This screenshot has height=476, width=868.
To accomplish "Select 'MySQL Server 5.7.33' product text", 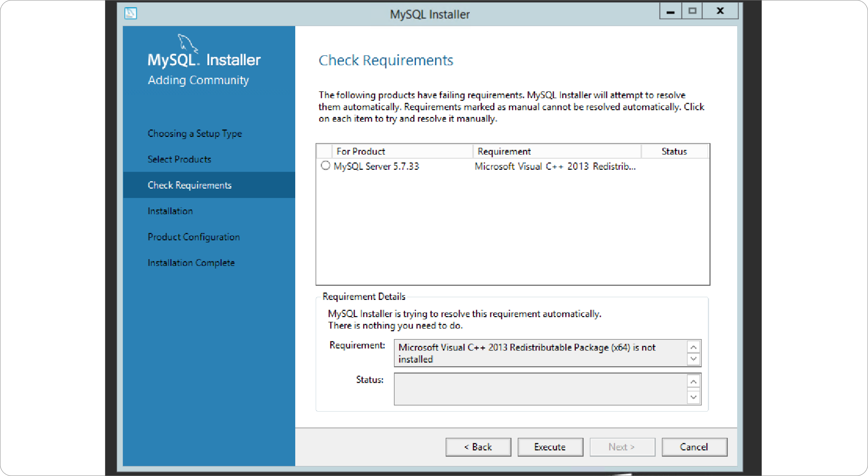I will click(x=376, y=166).
